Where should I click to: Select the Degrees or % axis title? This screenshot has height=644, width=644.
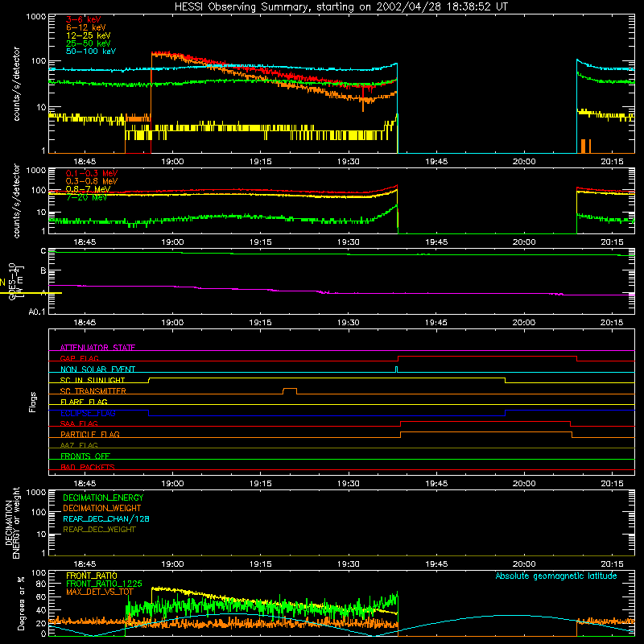pyautogui.click(x=21, y=603)
